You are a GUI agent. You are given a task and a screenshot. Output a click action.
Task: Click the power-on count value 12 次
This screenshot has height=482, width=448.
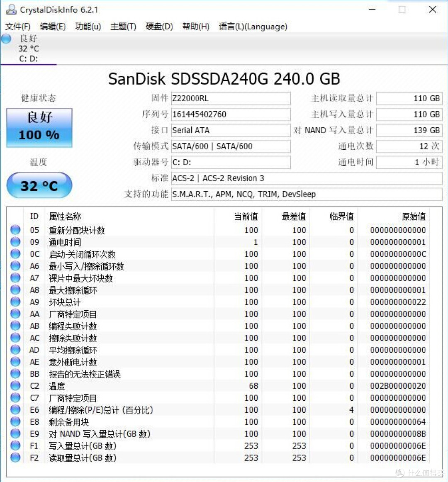(x=409, y=146)
